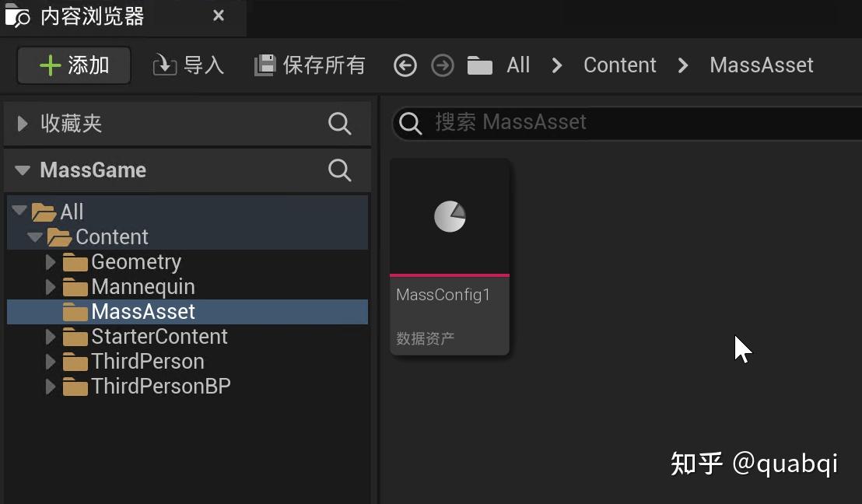The height and width of the screenshot is (504, 862).
Task: Click the forward navigation arrow
Action: (442, 65)
